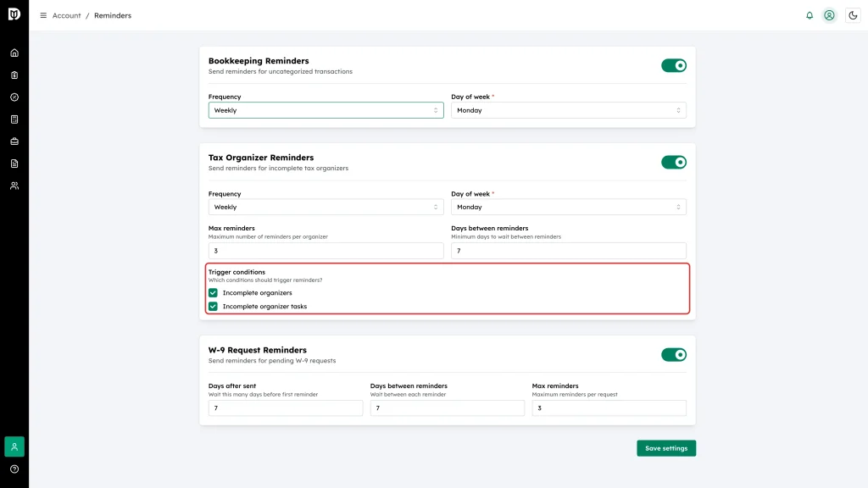Open the briefcase icon in sidebar

pos(14,141)
